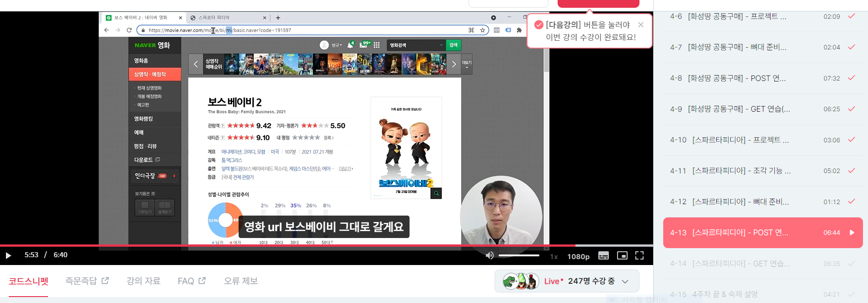Close the next-lecture tooltip popup
868x303 pixels.
pyautogui.click(x=641, y=25)
